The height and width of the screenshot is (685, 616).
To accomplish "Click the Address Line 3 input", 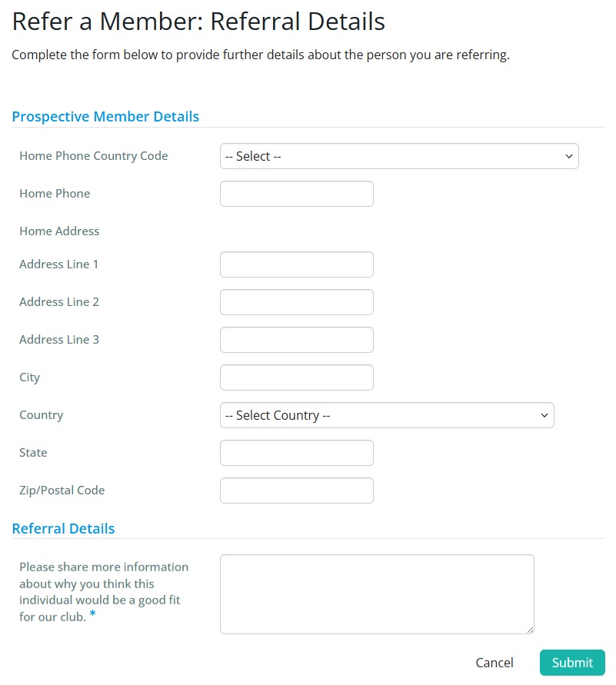I will (296, 339).
